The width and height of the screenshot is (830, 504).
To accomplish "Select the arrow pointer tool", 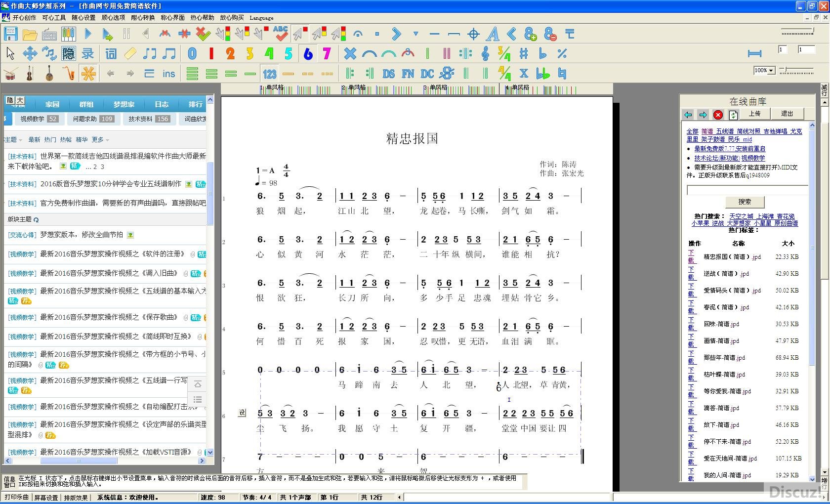I will 10,53.
